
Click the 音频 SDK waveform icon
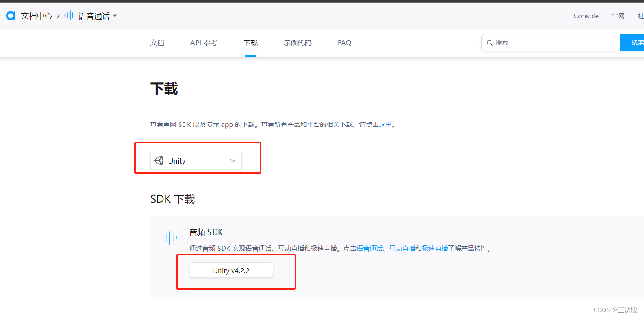[169, 238]
